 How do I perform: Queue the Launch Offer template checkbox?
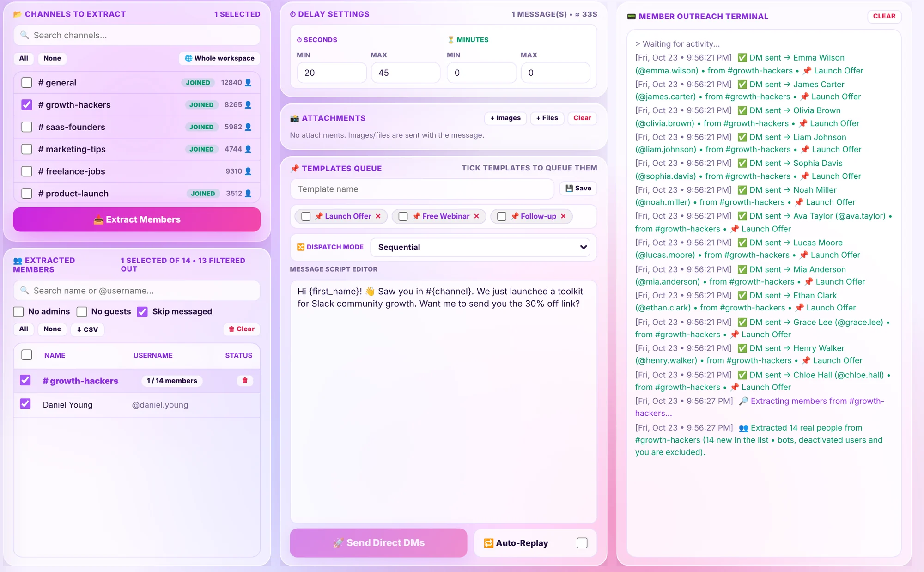(306, 216)
